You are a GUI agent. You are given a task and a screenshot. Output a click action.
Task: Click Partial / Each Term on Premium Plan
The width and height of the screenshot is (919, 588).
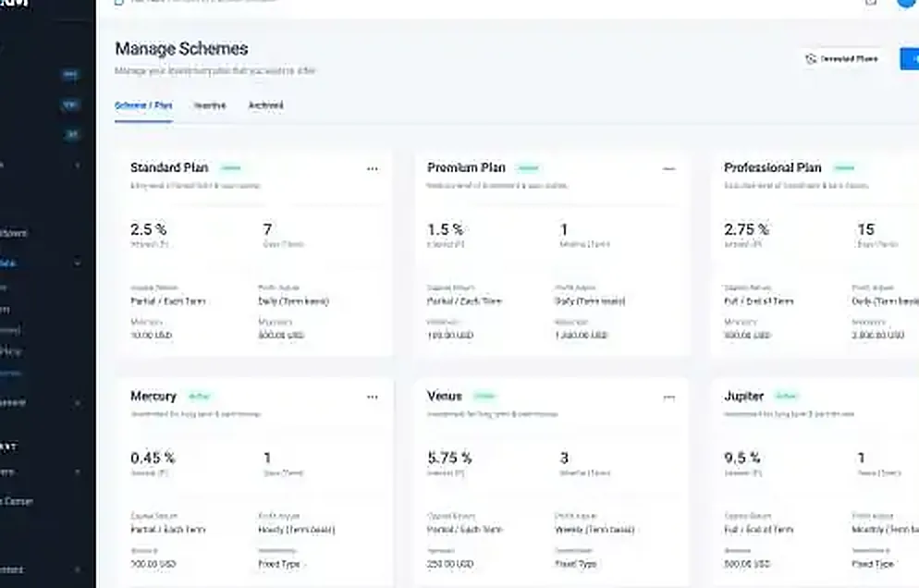pos(464,301)
